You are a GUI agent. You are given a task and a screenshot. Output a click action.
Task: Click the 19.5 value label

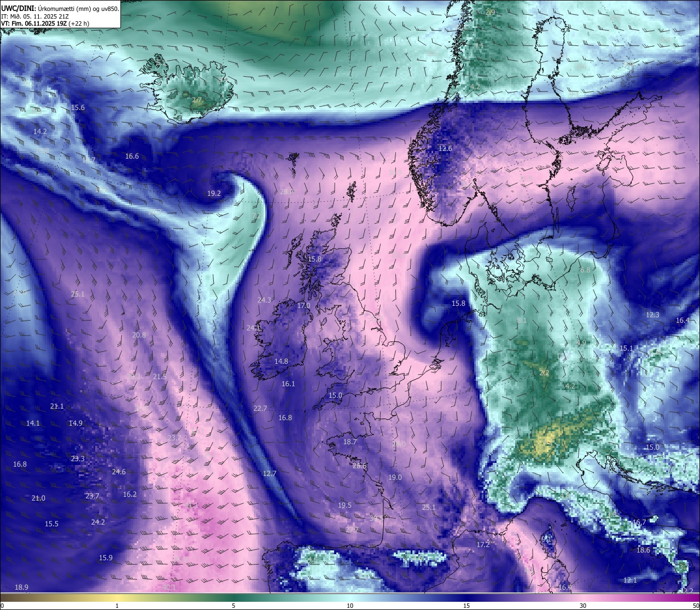click(x=345, y=506)
